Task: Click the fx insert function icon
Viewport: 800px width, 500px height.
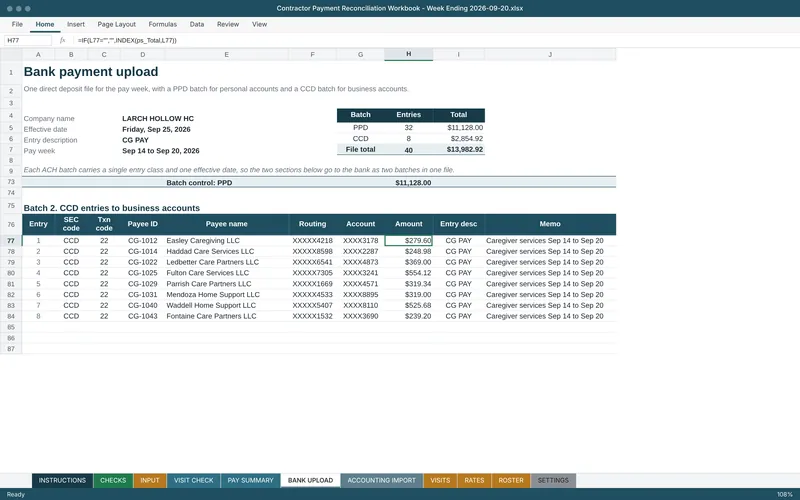Action: click(x=62, y=40)
